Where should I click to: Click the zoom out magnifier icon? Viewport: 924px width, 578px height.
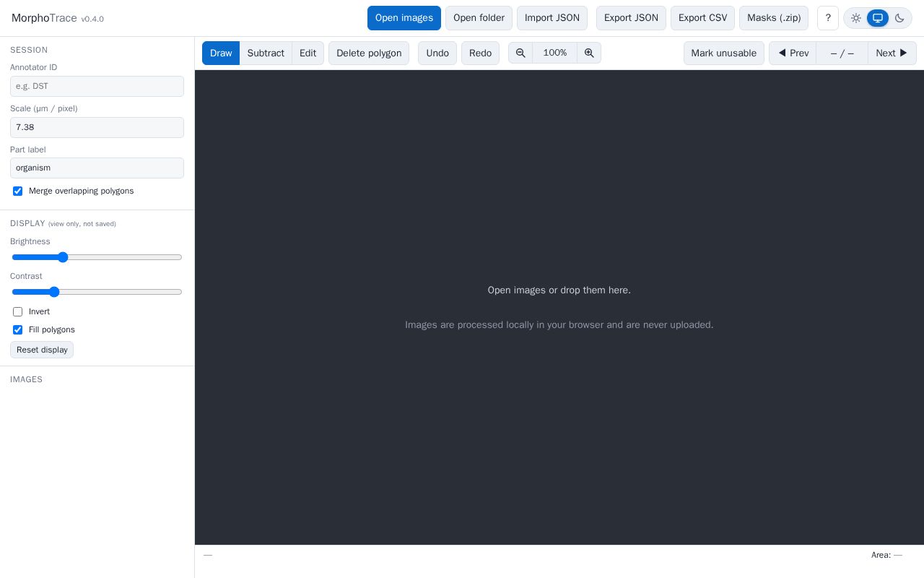click(520, 53)
